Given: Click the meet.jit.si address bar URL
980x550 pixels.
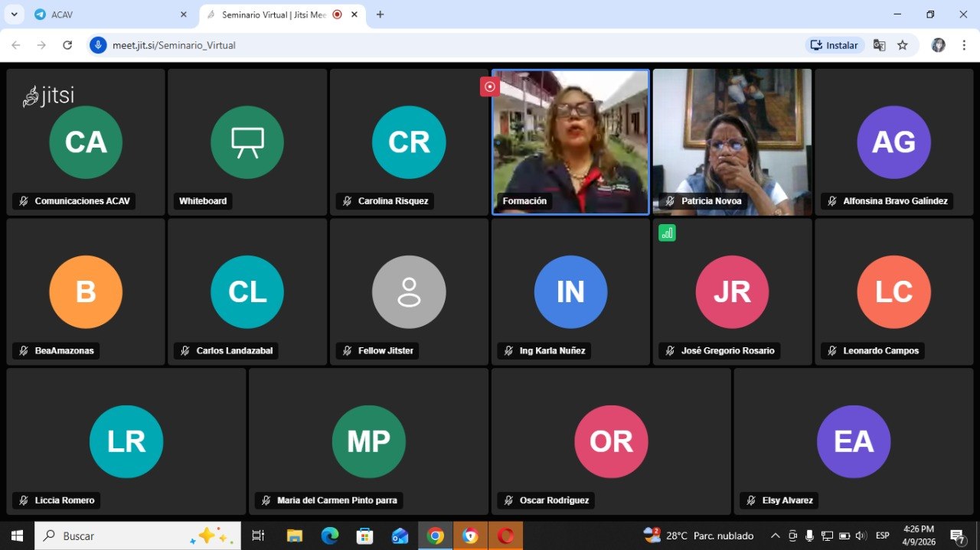Looking at the screenshot, I should 174,45.
